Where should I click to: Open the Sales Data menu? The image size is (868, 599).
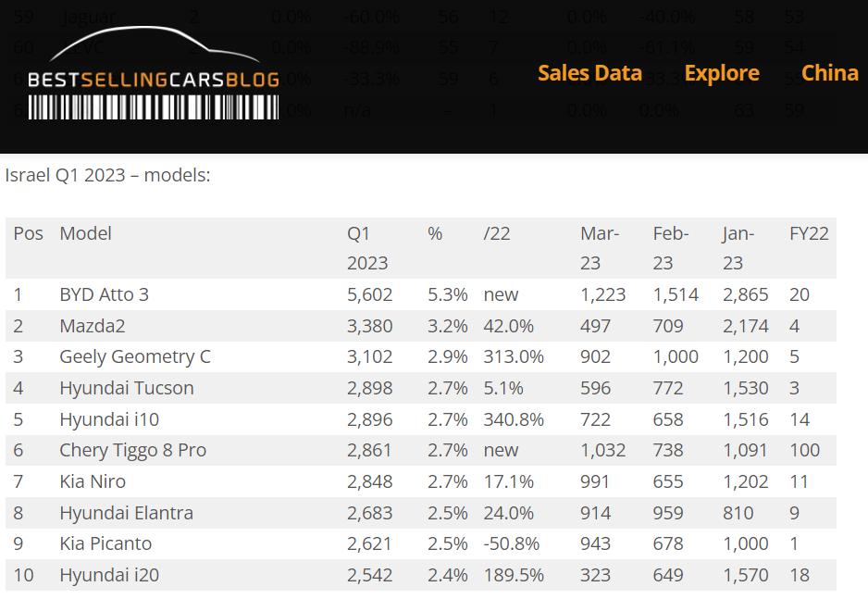589,73
